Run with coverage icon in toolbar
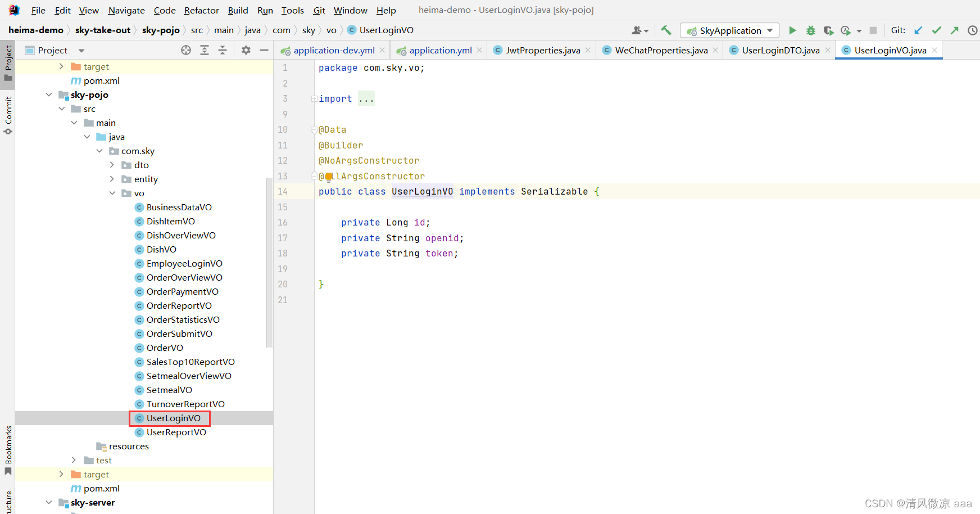 click(828, 30)
